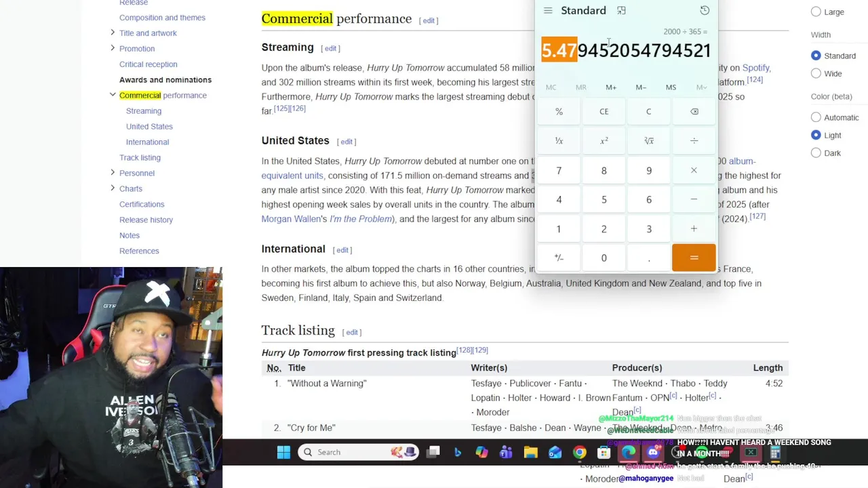Jump to International subsection in sidebar

(x=147, y=142)
